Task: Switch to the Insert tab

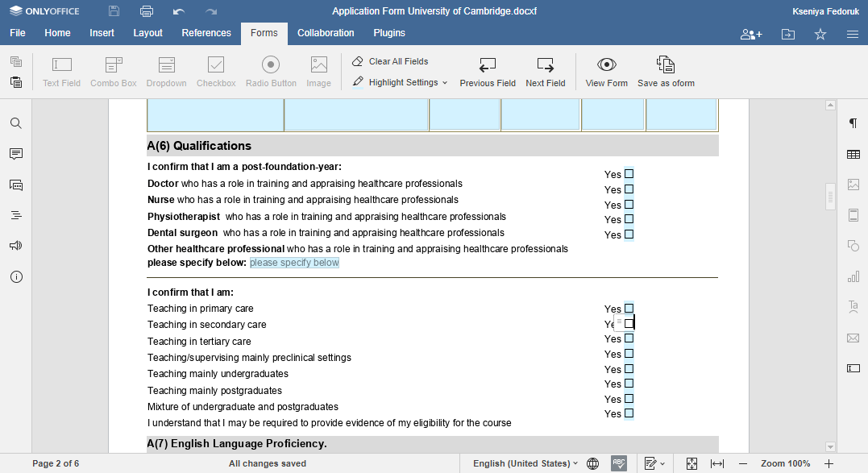Action: click(102, 33)
